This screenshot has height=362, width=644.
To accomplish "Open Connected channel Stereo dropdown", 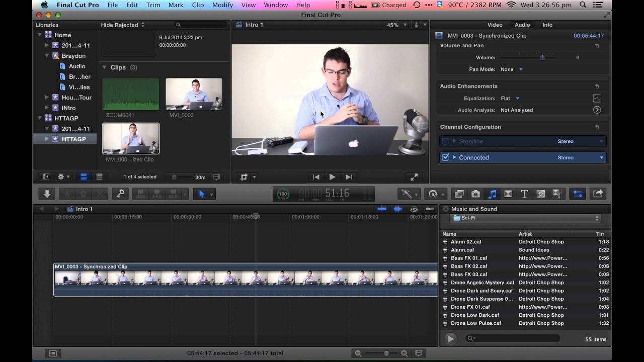I will (581, 157).
